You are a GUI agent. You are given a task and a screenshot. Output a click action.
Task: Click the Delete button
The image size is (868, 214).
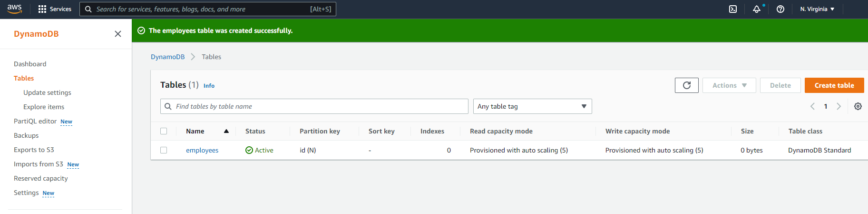tap(780, 85)
